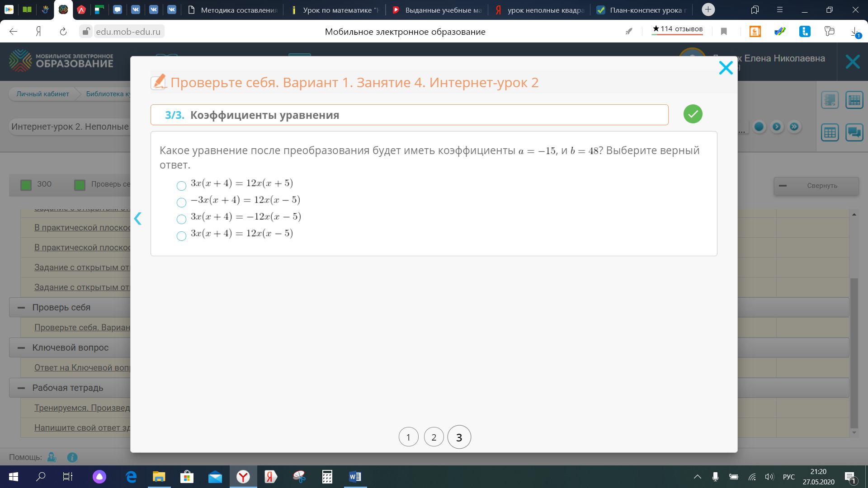Click the pencil icon beside quiz title
Viewport: 868px width, 488px height.
tap(158, 82)
